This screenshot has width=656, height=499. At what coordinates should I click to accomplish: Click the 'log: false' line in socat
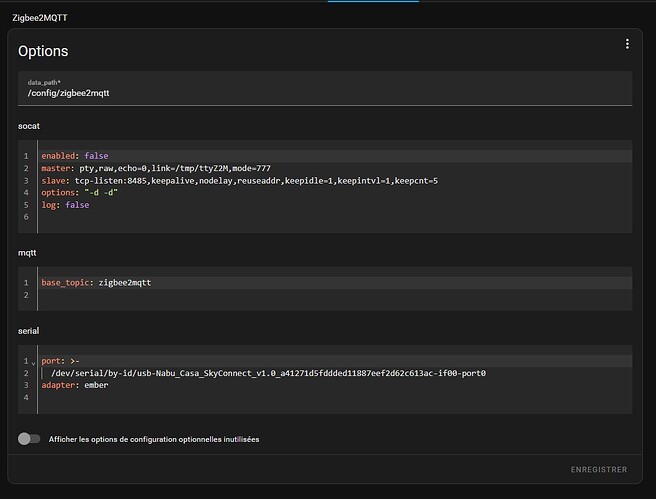tap(65, 205)
